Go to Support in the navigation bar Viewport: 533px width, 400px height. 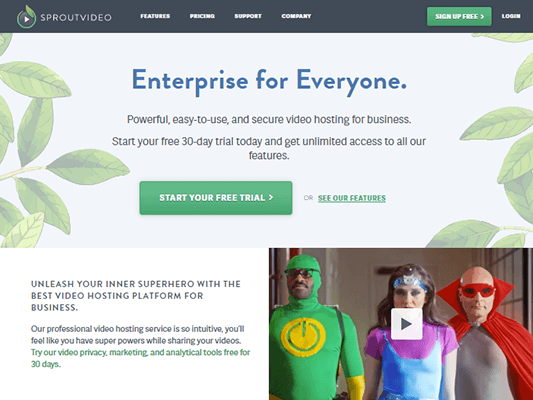pos(248,16)
